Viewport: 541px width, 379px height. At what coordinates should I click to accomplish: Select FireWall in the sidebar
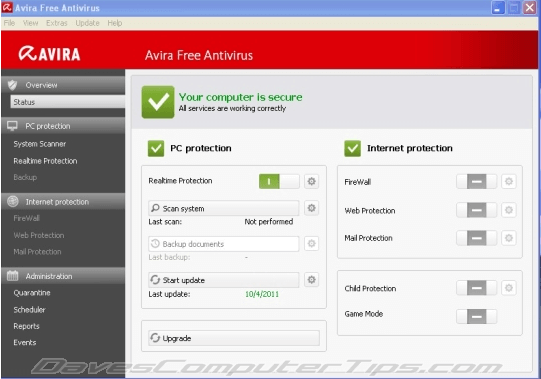pos(27,218)
